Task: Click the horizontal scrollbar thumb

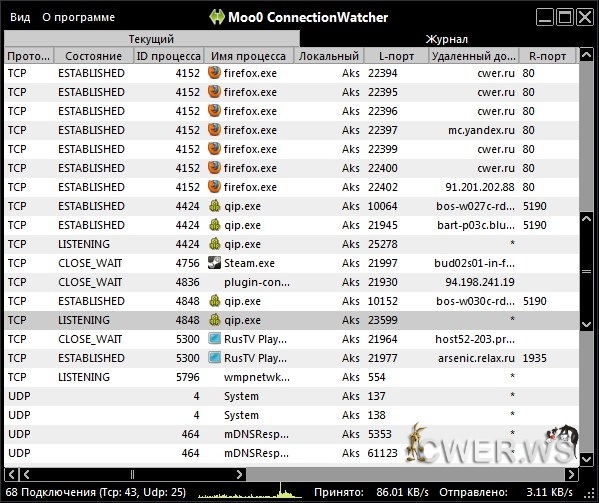Action: pyautogui.click(x=133, y=475)
